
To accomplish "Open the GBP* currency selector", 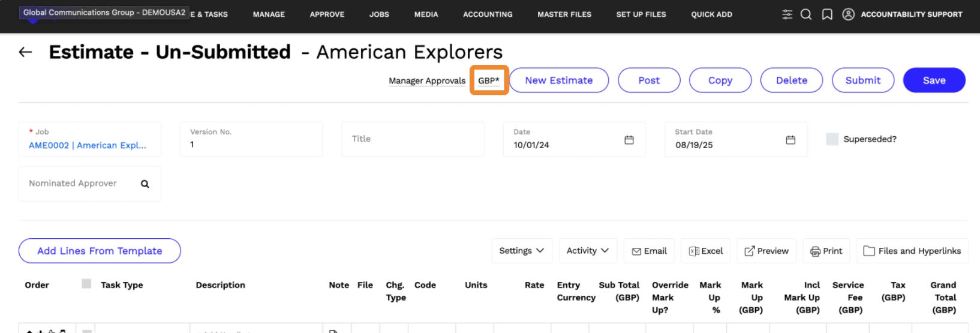I will pyautogui.click(x=489, y=80).
